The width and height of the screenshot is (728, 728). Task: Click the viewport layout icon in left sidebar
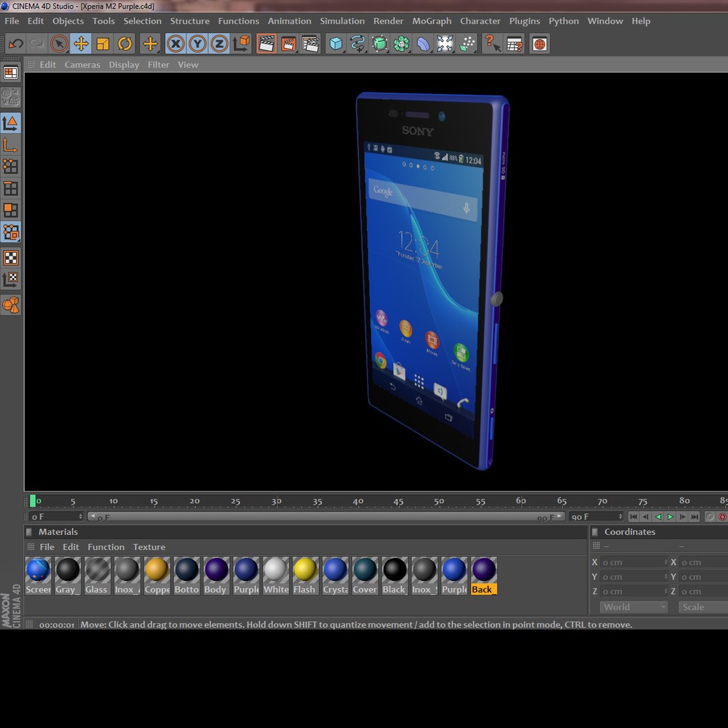(11, 73)
